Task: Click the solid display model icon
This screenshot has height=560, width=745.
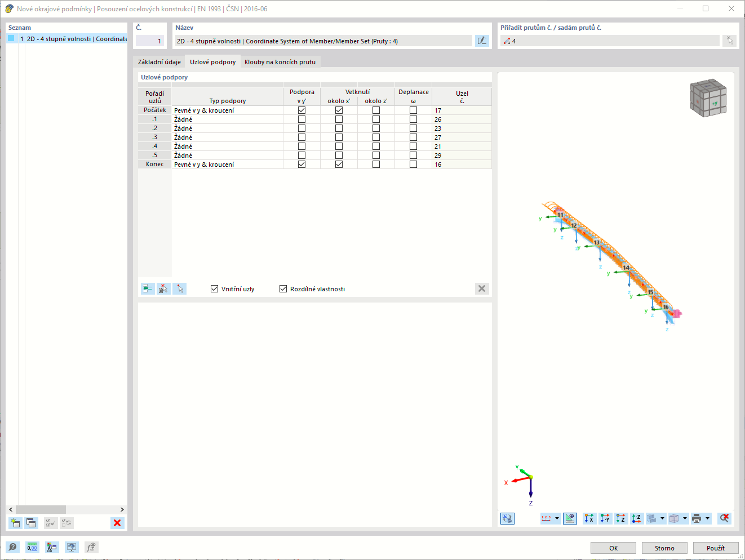Action: pyautogui.click(x=652, y=518)
